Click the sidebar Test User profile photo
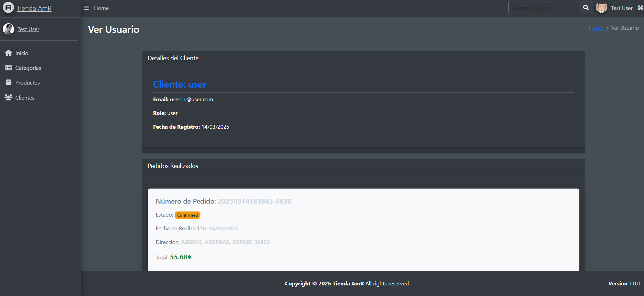The width and height of the screenshot is (644, 296). (9, 29)
